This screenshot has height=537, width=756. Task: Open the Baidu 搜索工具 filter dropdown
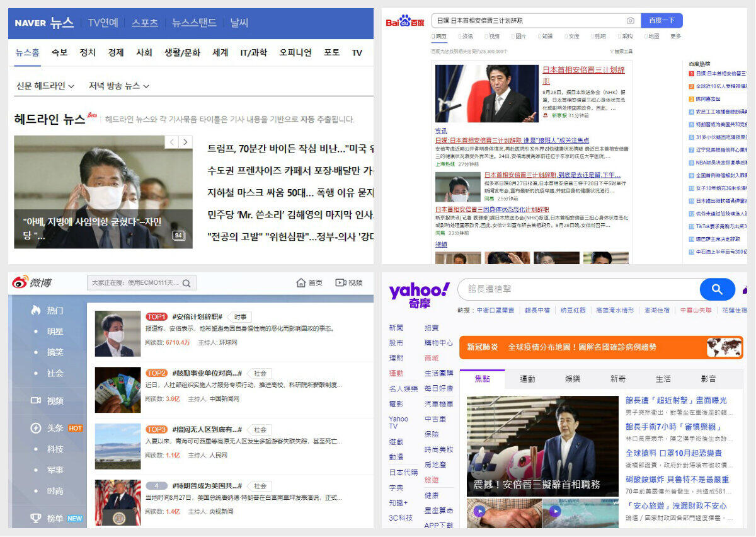pos(621,51)
